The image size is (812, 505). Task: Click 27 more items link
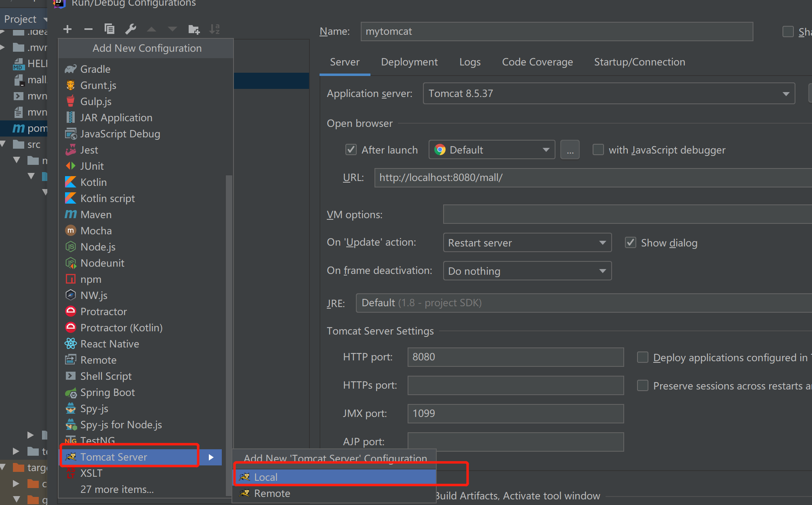tap(117, 489)
